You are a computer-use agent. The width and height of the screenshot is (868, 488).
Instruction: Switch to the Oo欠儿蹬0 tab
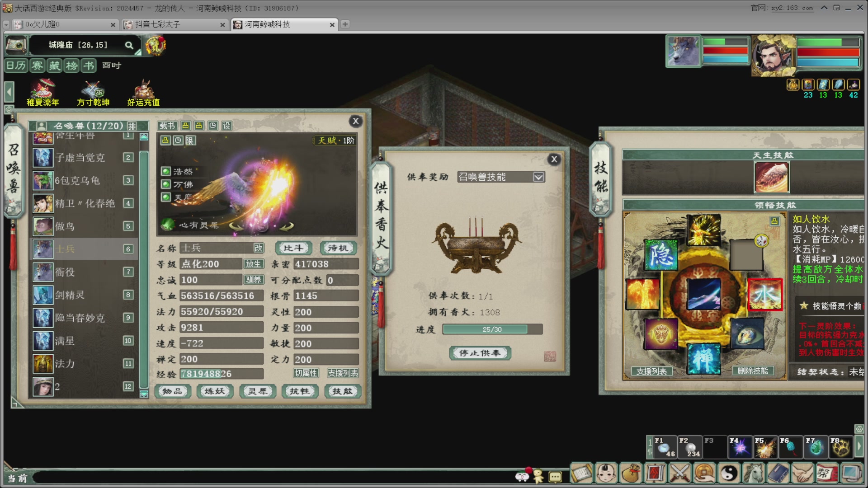click(65, 24)
